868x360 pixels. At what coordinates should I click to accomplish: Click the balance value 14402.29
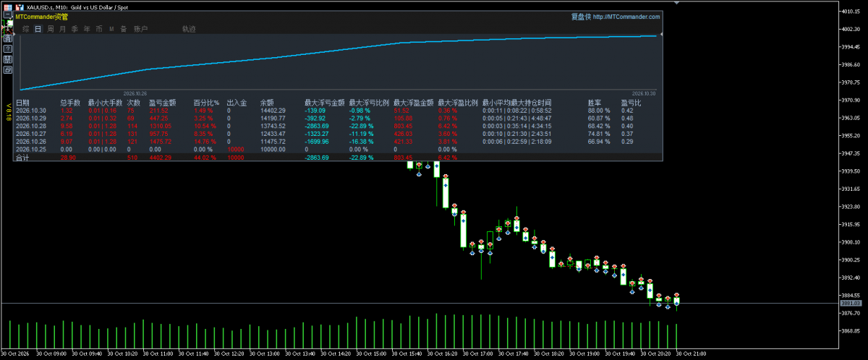point(273,111)
